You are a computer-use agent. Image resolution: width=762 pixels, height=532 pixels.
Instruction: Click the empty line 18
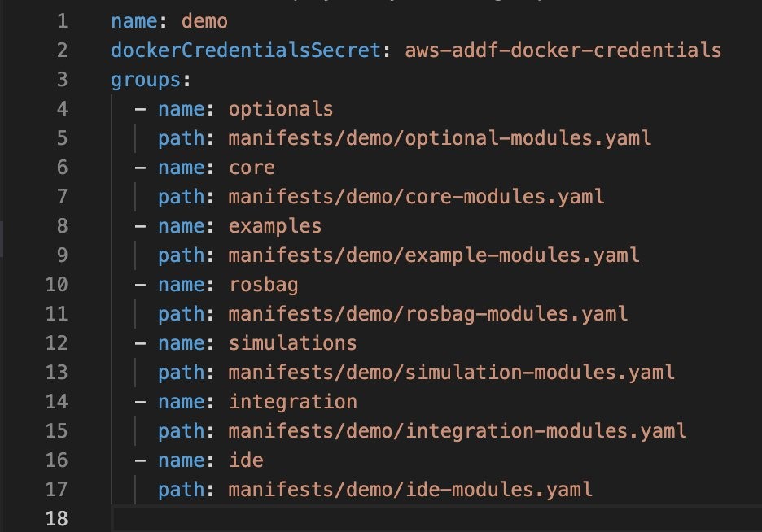coord(436,518)
